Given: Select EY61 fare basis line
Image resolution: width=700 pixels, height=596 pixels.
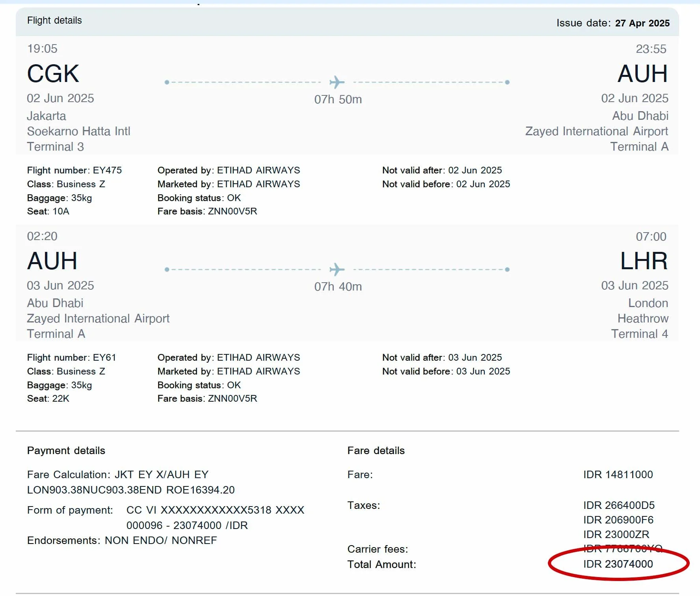Looking at the screenshot, I should coord(207,399).
